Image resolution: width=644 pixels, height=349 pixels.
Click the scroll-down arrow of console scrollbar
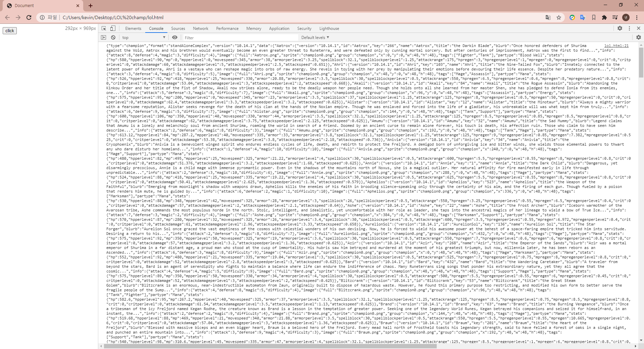click(641, 340)
